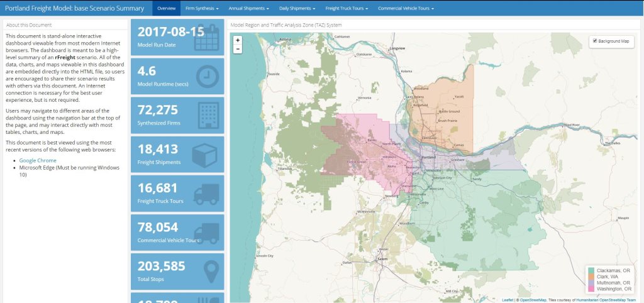Open the OpenStreetMap attribution link
Viewport: 644px width, 303px height.
[533, 300]
